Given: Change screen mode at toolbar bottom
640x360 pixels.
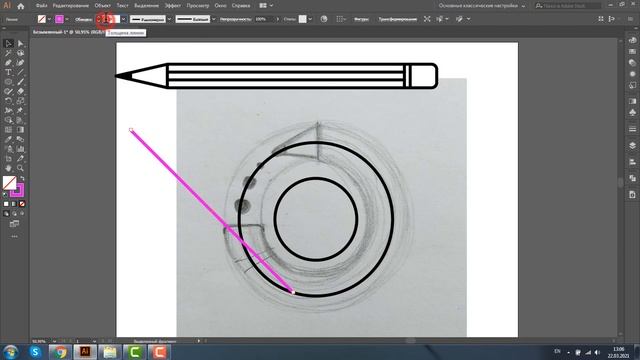Looking at the screenshot, I should coord(14,224).
